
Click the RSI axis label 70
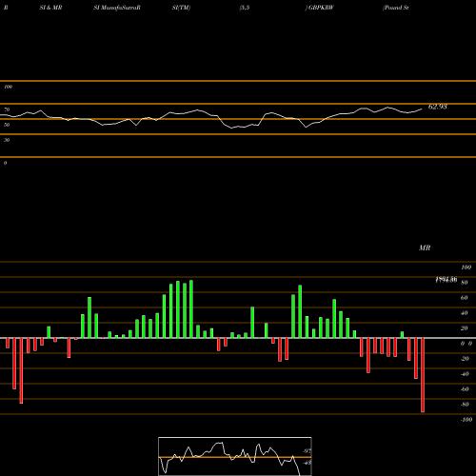coord(7,109)
